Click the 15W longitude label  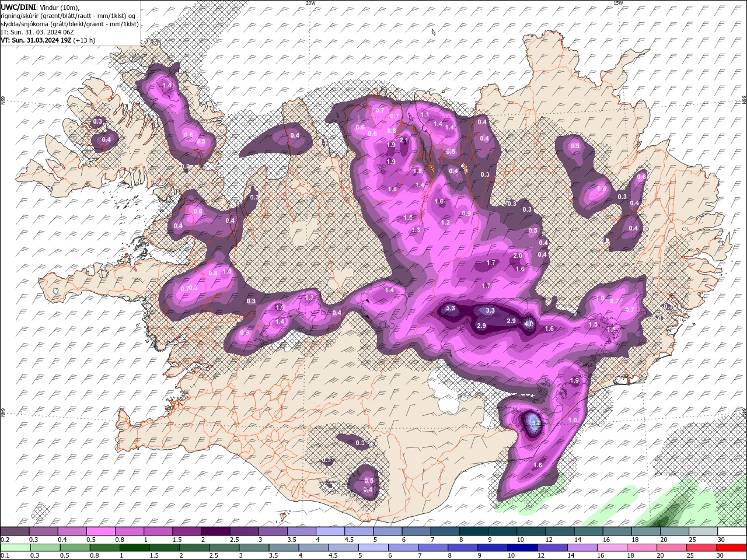point(618,3)
